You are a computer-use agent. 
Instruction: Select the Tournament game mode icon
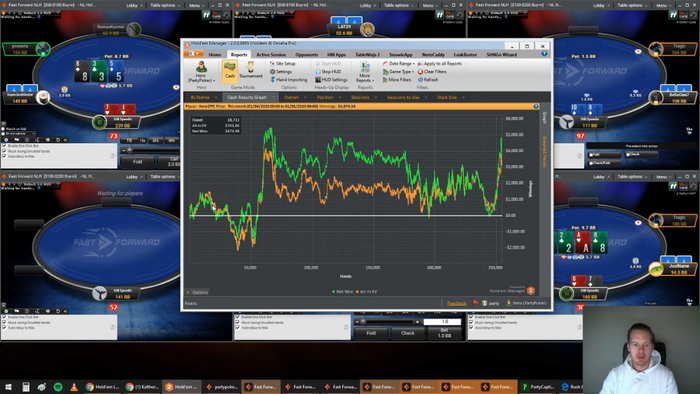click(250, 71)
